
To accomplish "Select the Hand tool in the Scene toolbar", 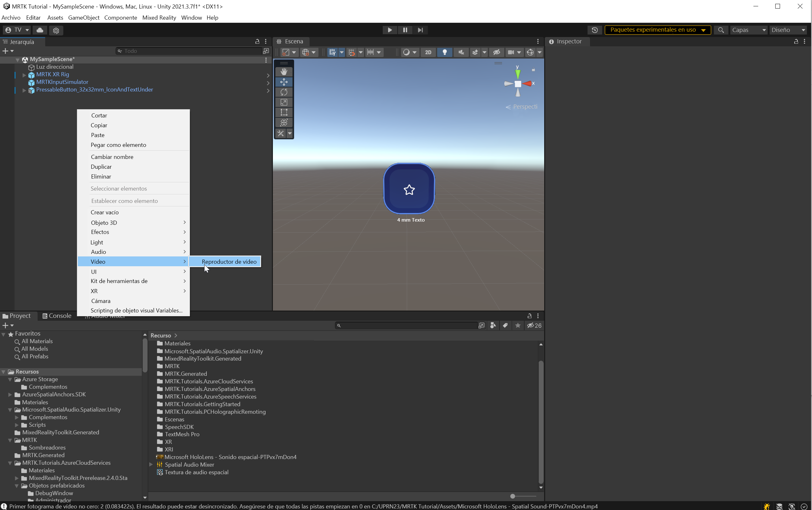I will pyautogui.click(x=283, y=71).
